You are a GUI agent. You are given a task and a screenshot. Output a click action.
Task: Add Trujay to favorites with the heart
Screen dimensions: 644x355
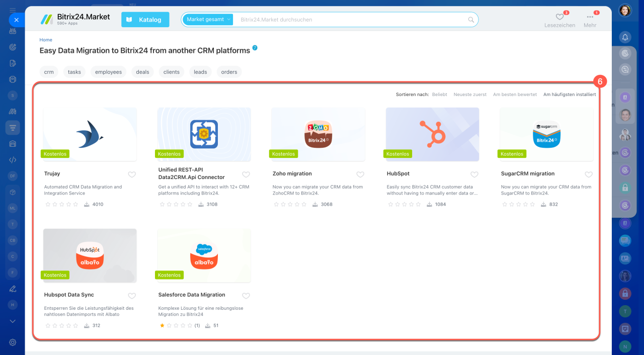tap(132, 174)
